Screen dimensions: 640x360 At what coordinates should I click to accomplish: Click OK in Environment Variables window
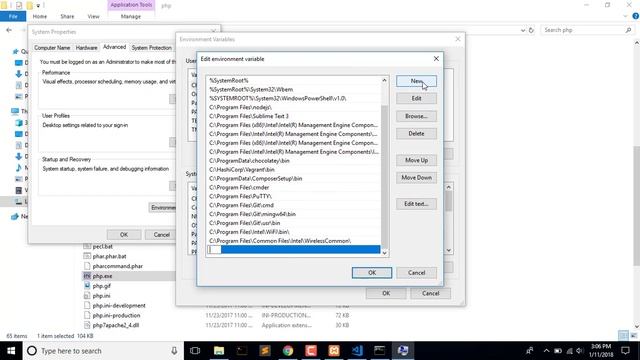(x=386, y=293)
